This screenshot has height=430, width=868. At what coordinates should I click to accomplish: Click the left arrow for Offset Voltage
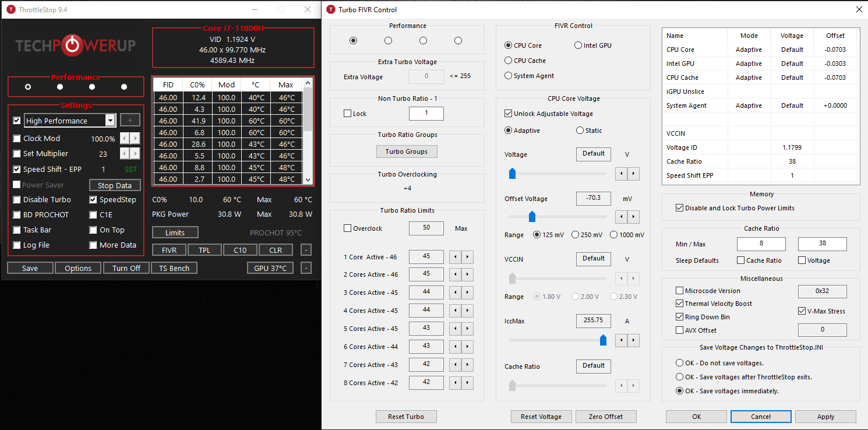pyautogui.click(x=622, y=217)
